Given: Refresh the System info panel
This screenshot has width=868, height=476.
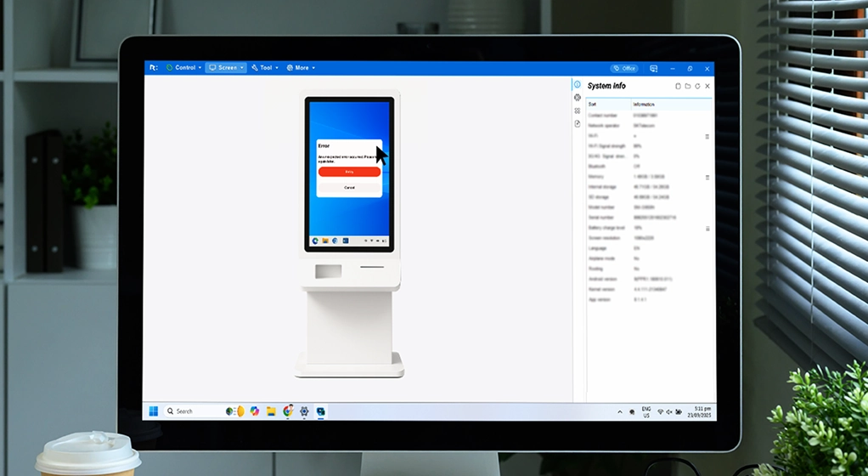Looking at the screenshot, I should click(x=697, y=86).
